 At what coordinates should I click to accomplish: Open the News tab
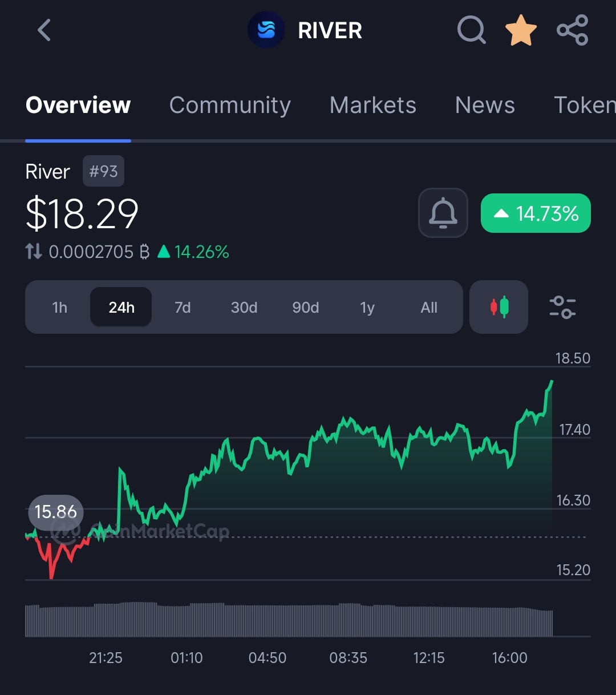pyautogui.click(x=485, y=105)
